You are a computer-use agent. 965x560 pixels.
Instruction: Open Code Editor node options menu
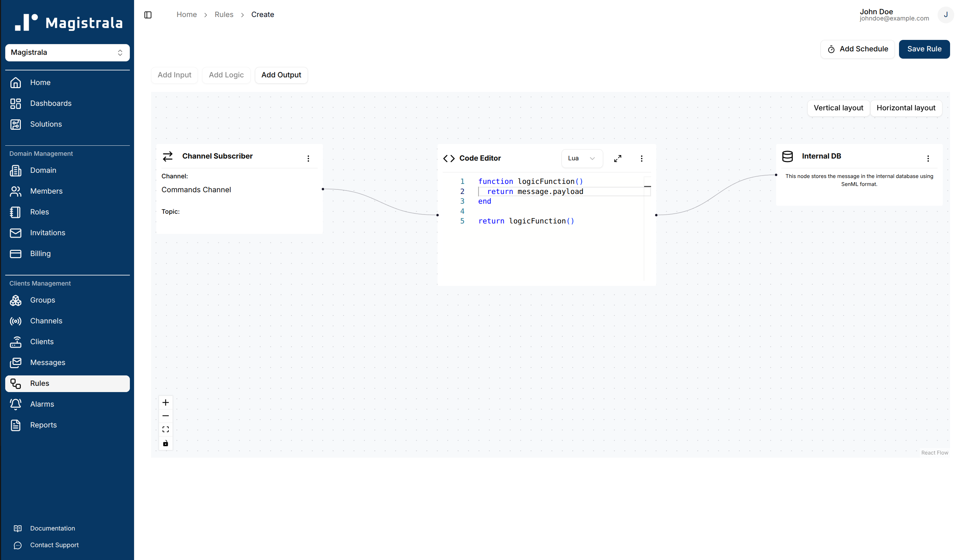642,158
